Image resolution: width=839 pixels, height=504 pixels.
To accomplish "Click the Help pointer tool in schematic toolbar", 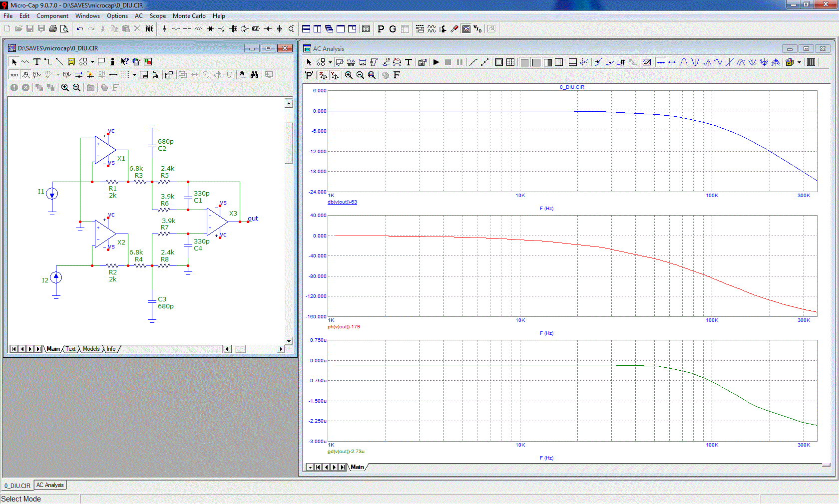I will [x=124, y=61].
